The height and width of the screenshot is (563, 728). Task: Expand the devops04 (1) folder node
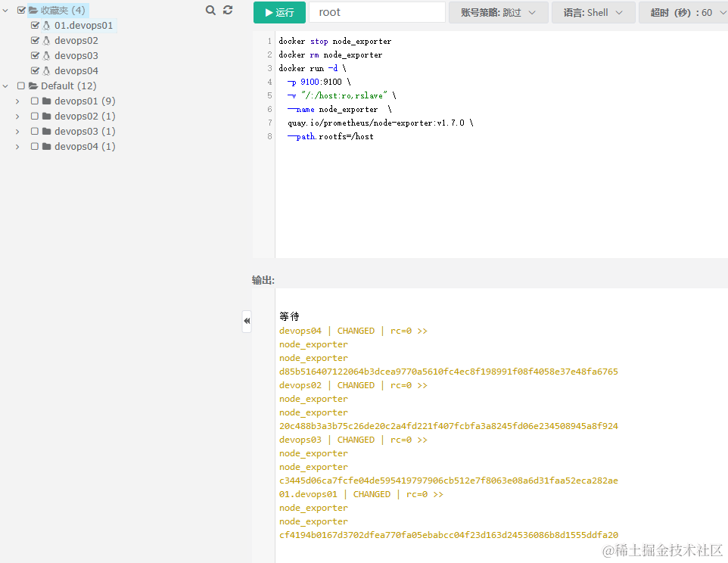pos(17,147)
